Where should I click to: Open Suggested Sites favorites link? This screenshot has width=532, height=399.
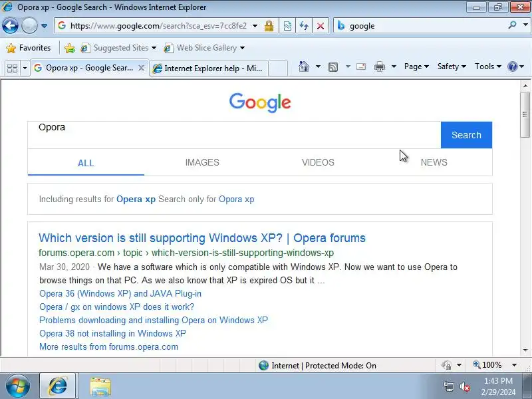pyautogui.click(x=118, y=48)
